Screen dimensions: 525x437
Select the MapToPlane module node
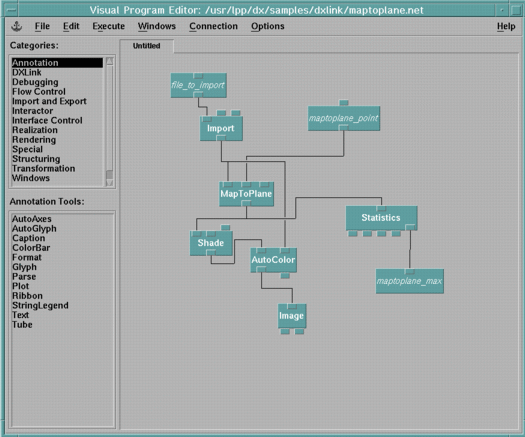point(246,194)
